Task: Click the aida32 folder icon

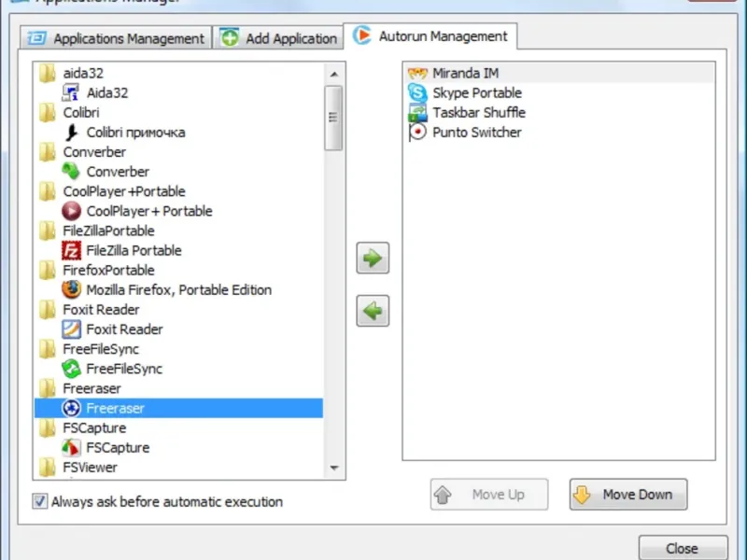Action: coord(48,73)
